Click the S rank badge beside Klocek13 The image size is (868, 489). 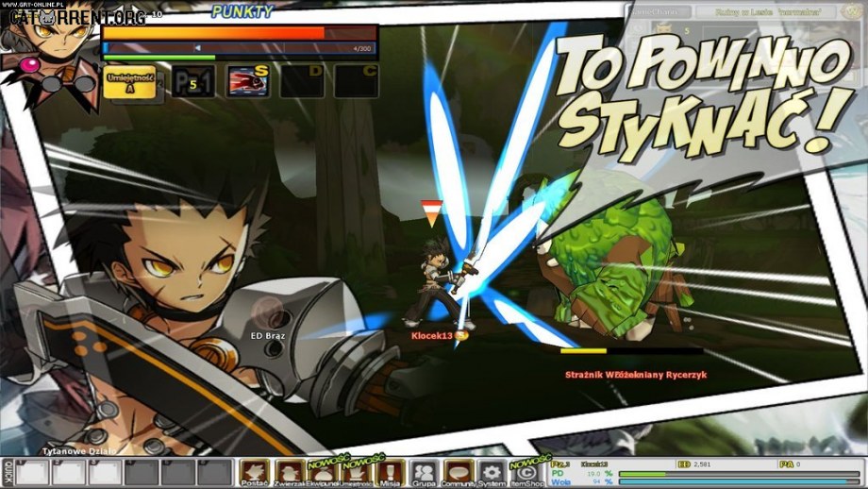[461, 336]
